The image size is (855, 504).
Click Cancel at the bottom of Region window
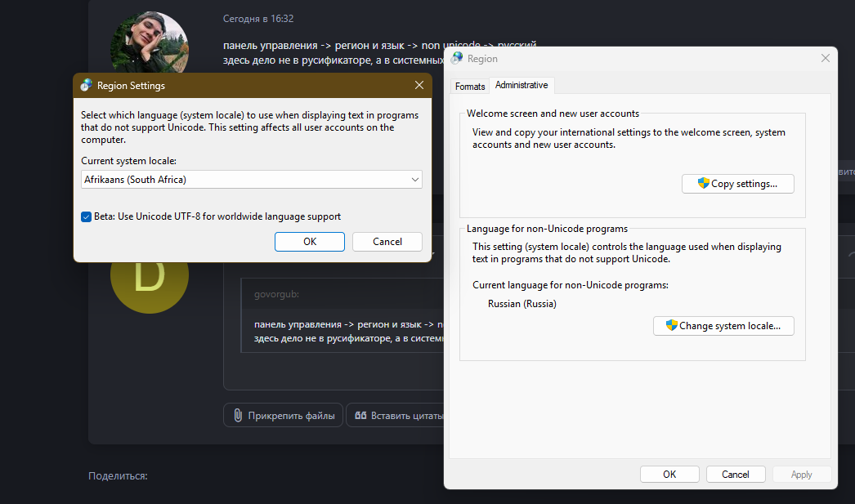735,474
